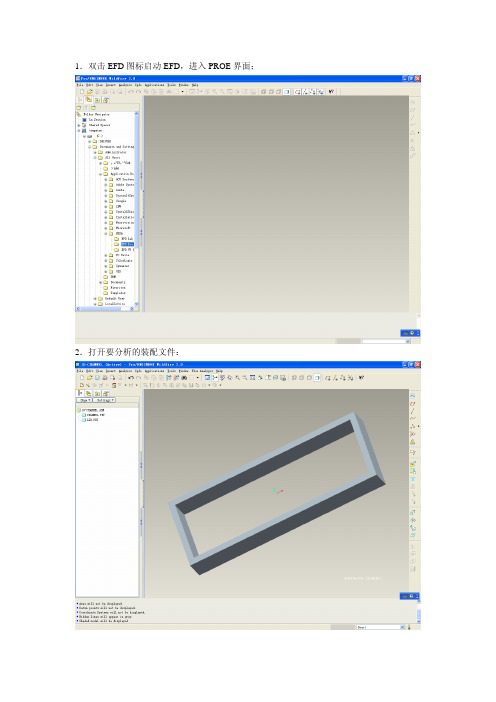
Task: Open the Flow Analysis menu
Action: click(202, 371)
